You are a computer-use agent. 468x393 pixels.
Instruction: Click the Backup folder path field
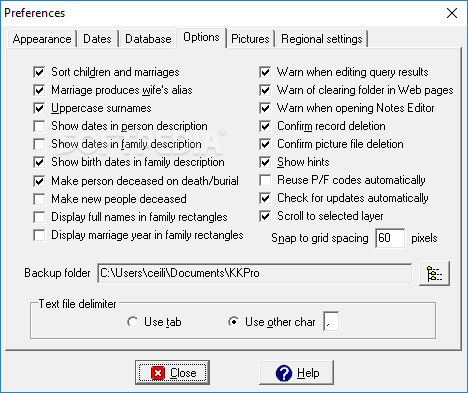255,273
